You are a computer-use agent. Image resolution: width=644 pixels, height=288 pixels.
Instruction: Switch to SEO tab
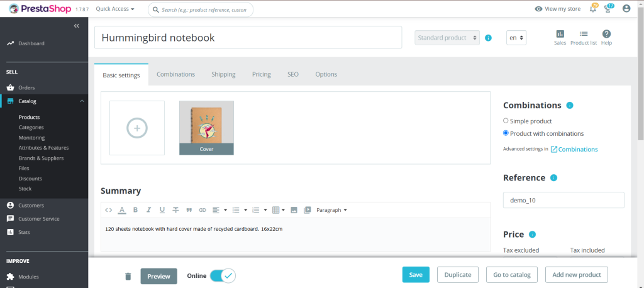(293, 74)
